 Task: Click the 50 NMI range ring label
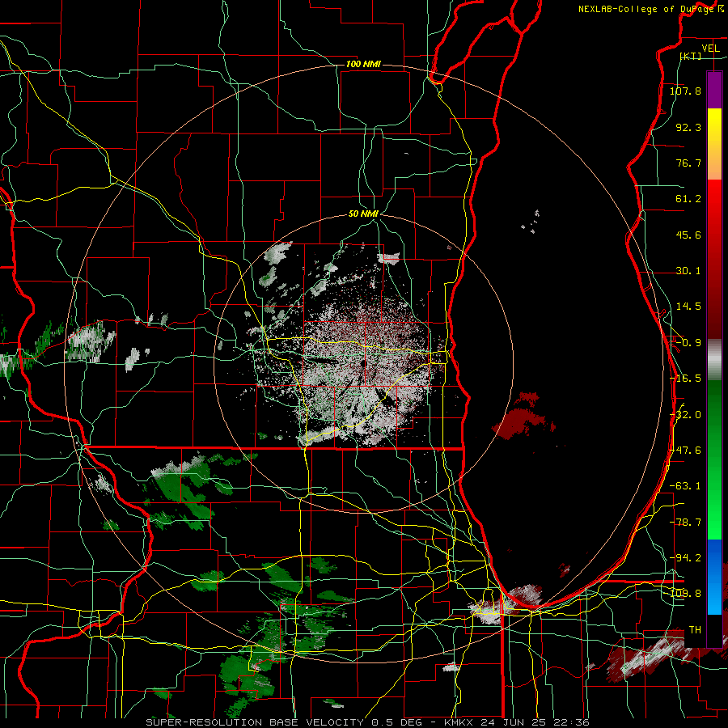coord(363,214)
